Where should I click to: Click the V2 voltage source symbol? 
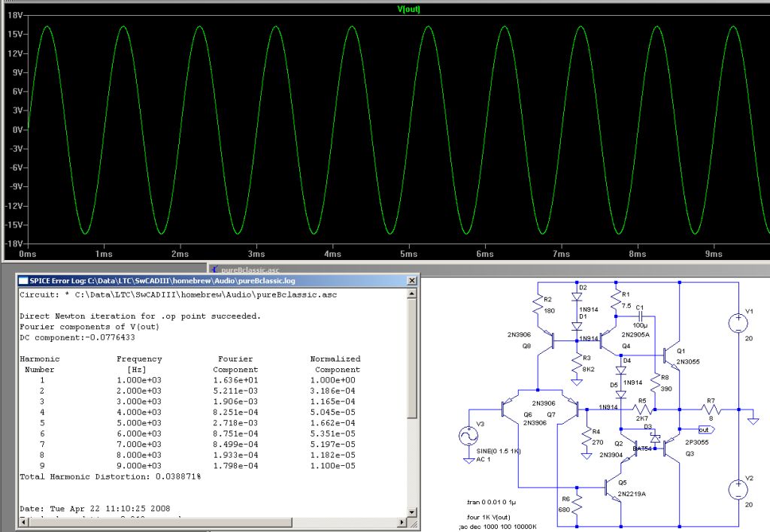pyautogui.click(x=738, y=491)
